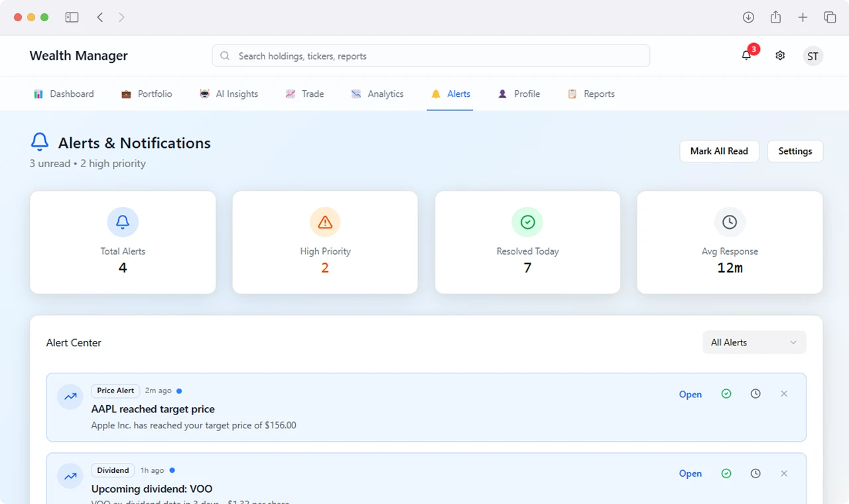This screenshot has height=504, width=849.
Task: Go back with the browser back arrow
Action: coord(100,17)
